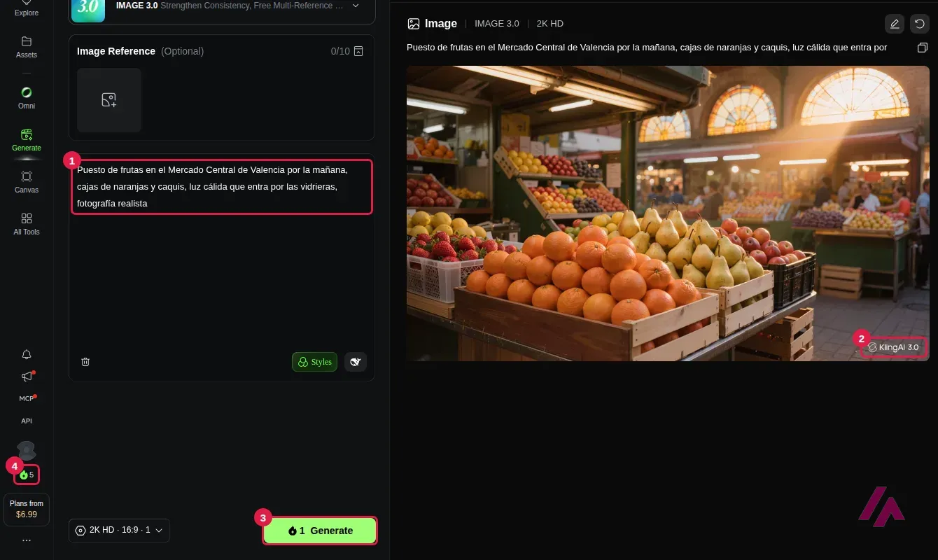Open the API link in sidebar
This screenshot has height=560, width=938.
click(27, 421)
